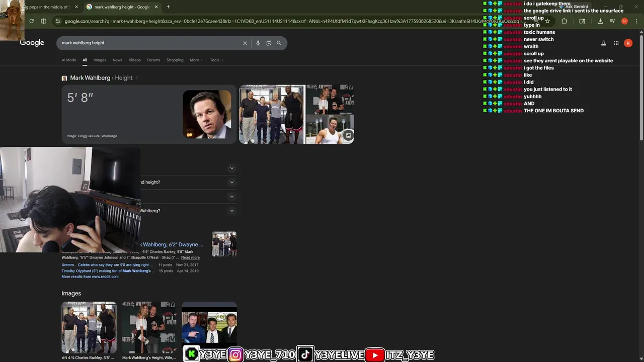644x362 pixels.
Task: Click Read more on the Reddit snippet
Action: [190, 257]
